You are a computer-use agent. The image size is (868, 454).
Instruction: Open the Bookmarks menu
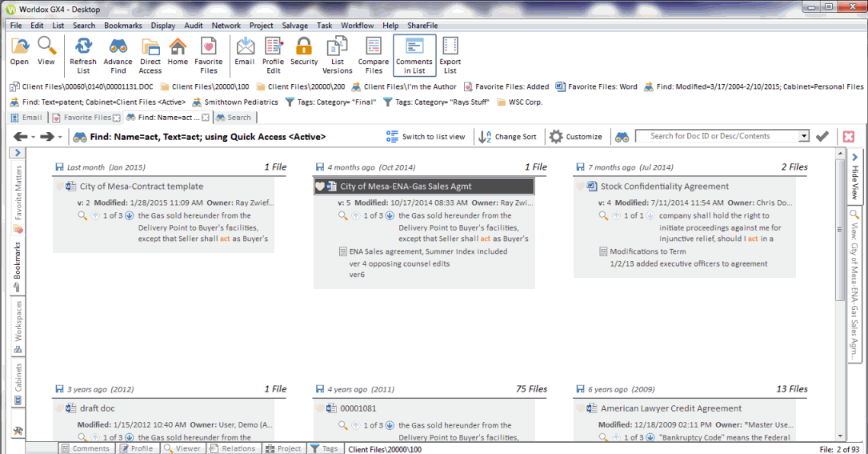tap(123, 26)
